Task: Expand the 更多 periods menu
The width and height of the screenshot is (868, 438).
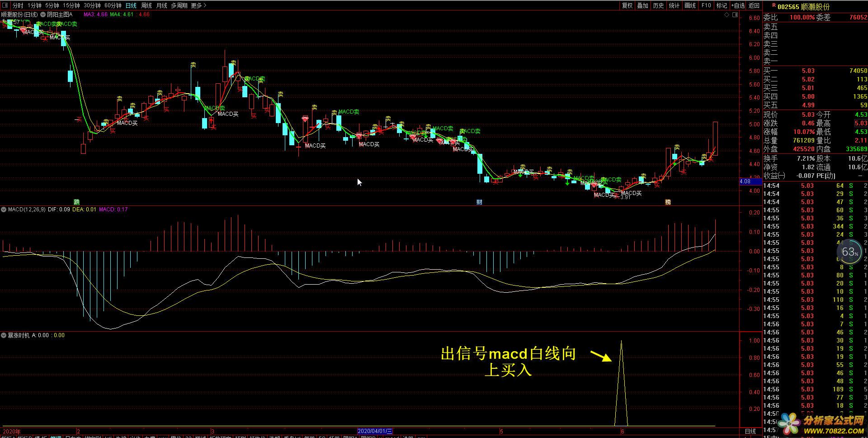Action: tap(198, 5)
